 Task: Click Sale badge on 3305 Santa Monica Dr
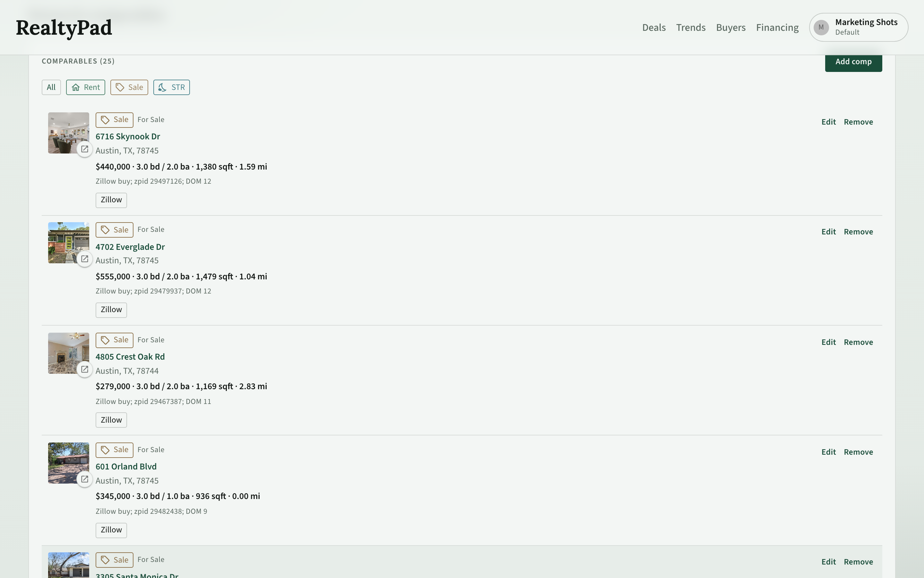tap(114, 560)
